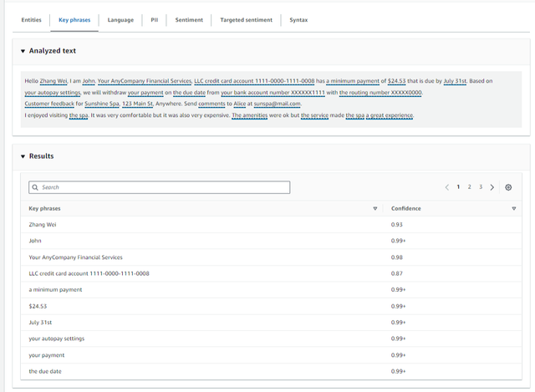Click the key phrases search field
Screen dimensions: 535x392
coord(159,187)
